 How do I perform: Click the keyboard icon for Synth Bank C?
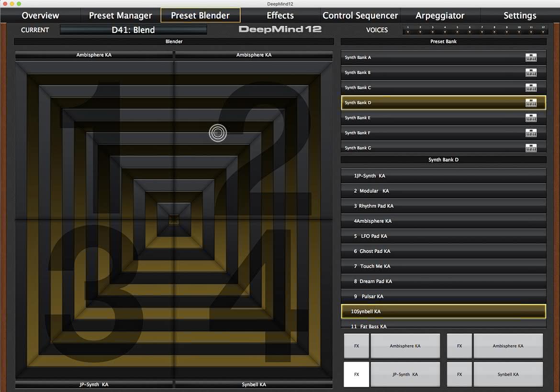pos(531,87)
